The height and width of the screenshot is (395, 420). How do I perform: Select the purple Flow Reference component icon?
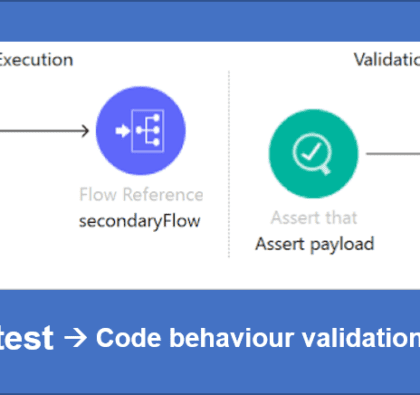(x=141, y=131)
